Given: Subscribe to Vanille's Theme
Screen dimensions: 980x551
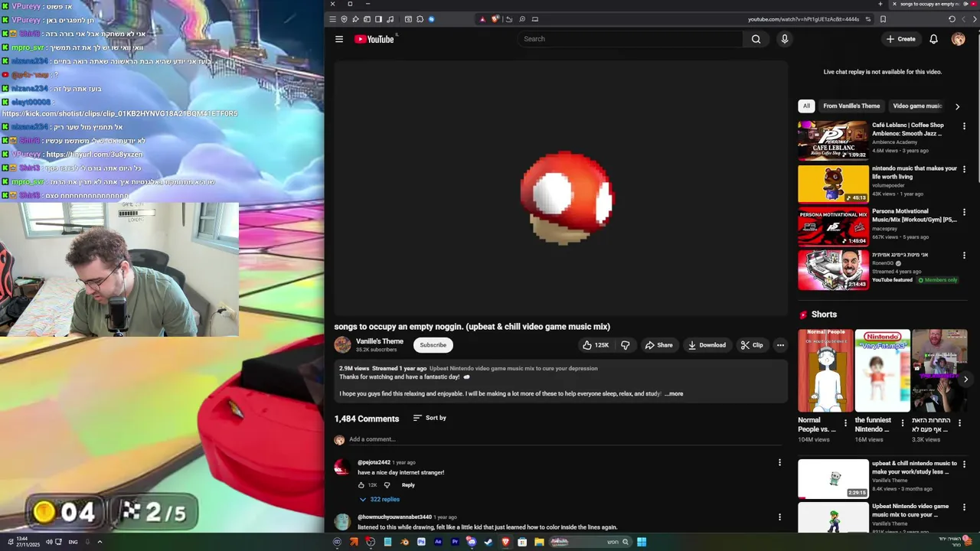Looking at the screenshot, I should 433,345.
